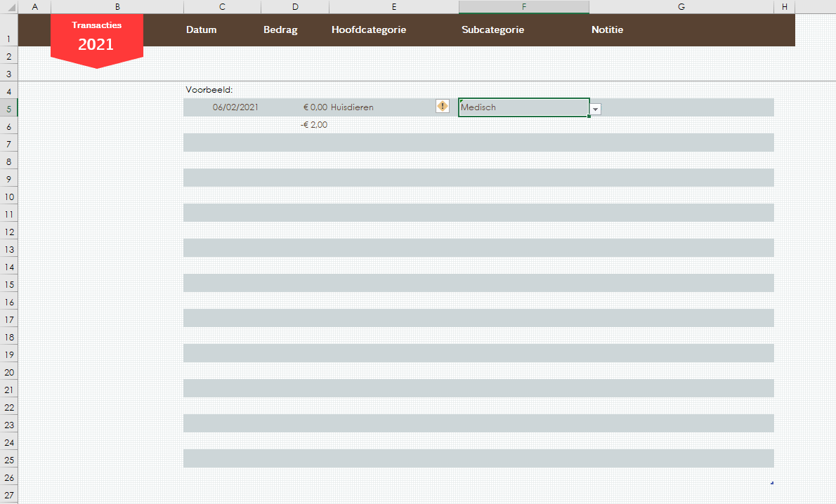The height and width of the screenshot is (504, 836).
Task: Select column C header
Action: (x=222, y=7)
